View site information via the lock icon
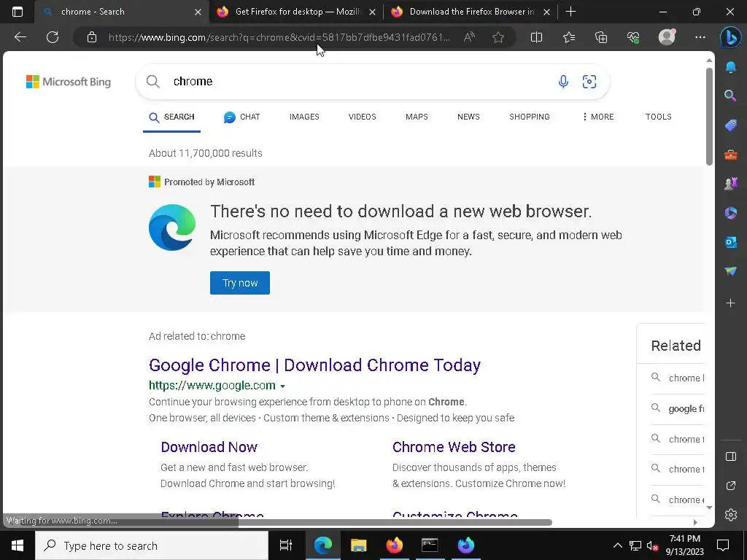Viewport: 747px width, 560px height. (x=92, y=37)
